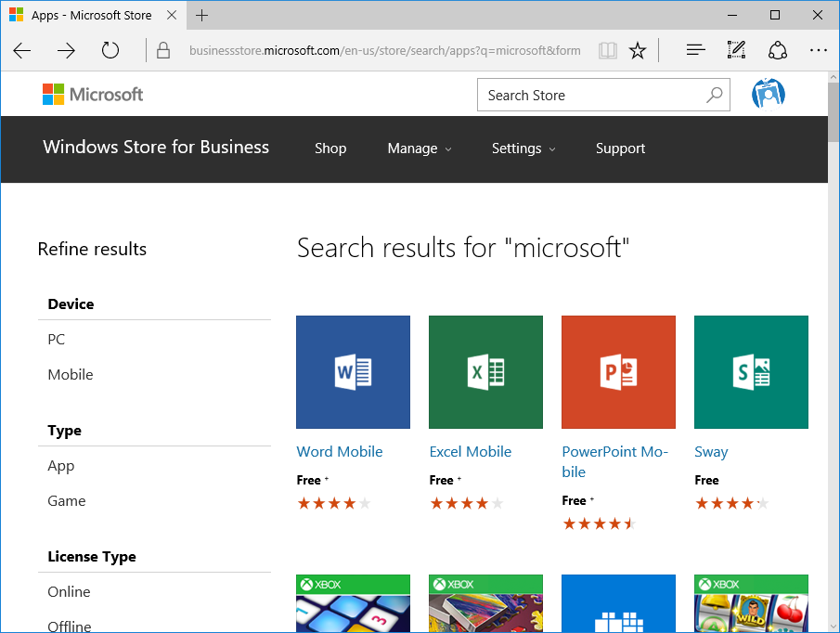Refresh the page

110,50
